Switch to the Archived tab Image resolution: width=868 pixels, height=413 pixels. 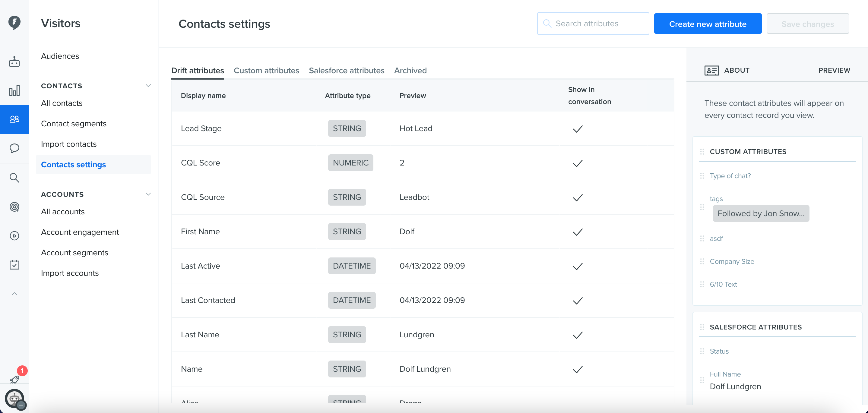point(410,71)
